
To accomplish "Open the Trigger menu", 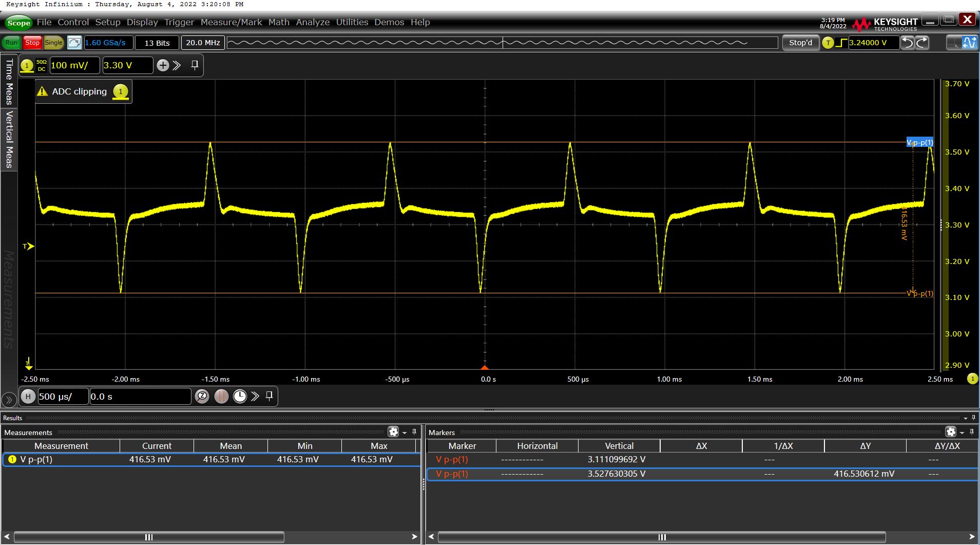I will [179, 22].
